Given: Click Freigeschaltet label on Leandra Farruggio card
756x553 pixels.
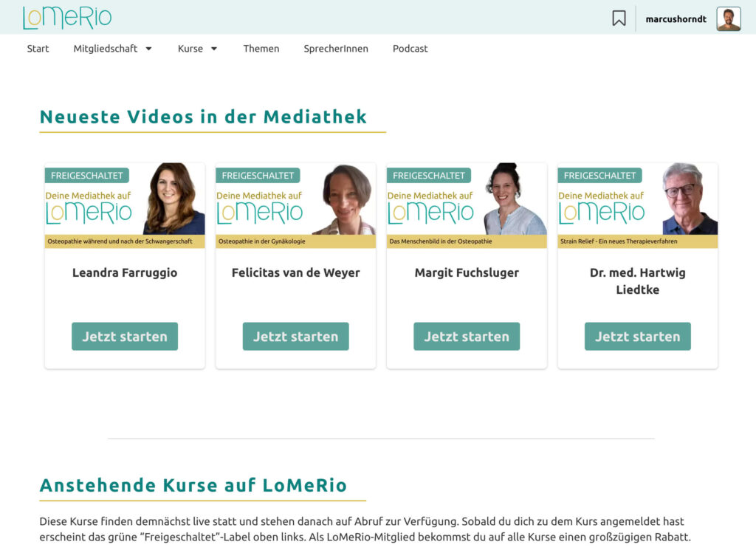Looking at the screenshot, I should (87, 176).
